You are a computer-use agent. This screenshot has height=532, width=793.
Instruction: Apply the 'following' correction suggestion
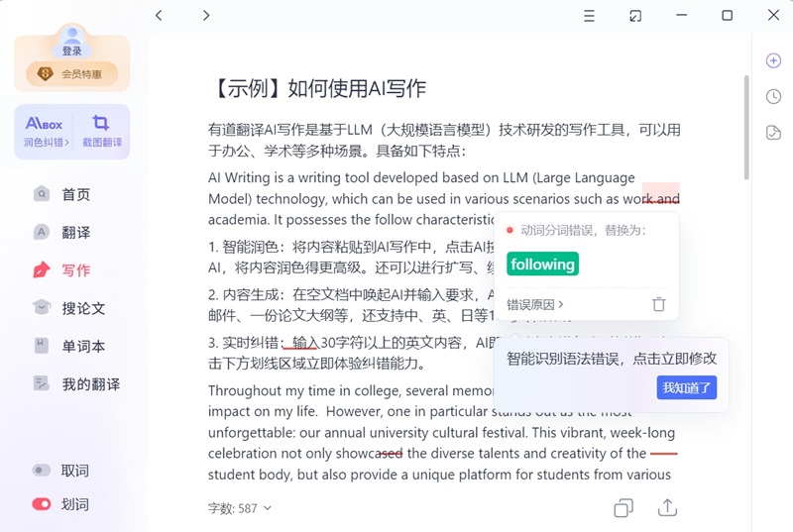(542, 265)
